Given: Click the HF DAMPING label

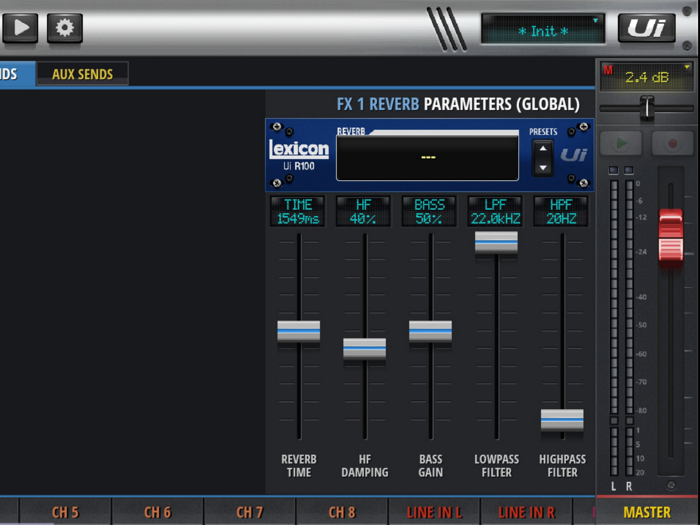Looking at the screenshot, I should pyautogui.click(x=365, y=466).
